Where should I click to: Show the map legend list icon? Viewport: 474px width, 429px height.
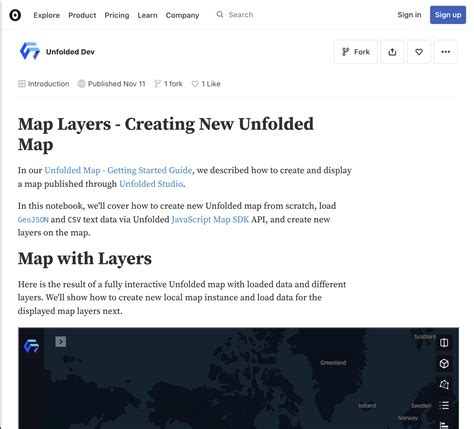[x=444, y=405]
